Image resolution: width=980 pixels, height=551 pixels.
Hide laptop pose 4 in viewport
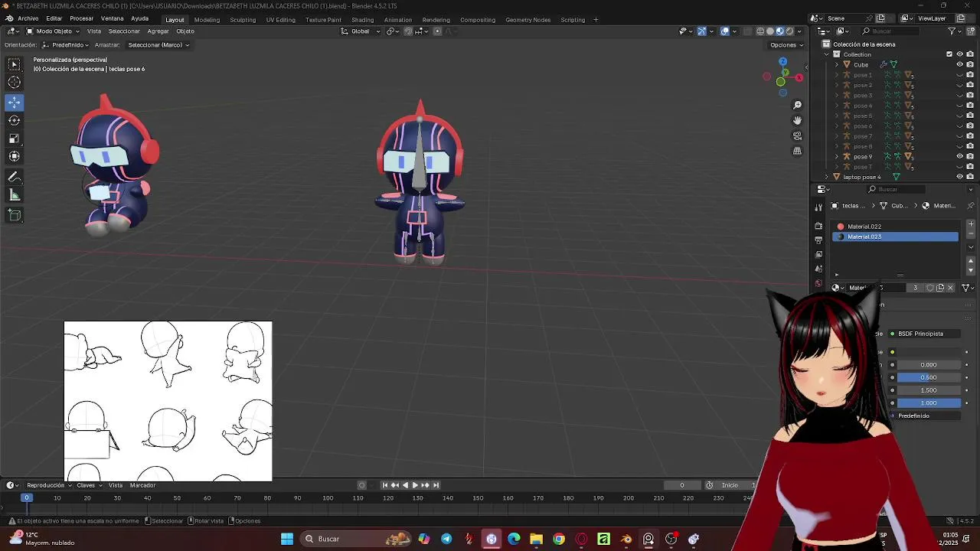coord(960,177)
